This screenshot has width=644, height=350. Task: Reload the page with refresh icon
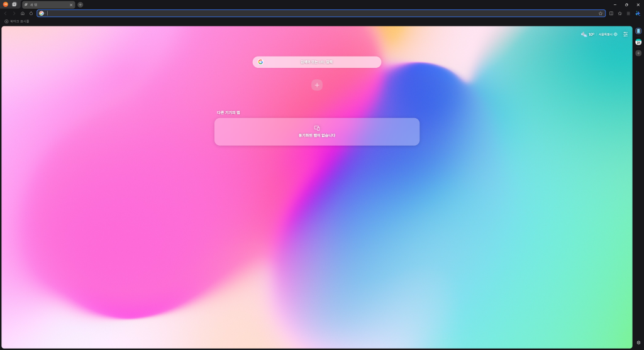pos(31,13)
